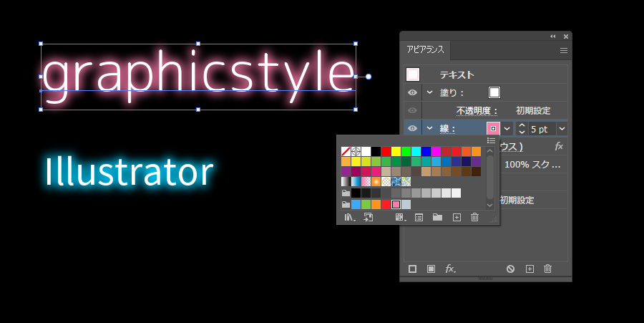
Task: Pick the sky blue swatch in bright group
Action: pos(356,204)
